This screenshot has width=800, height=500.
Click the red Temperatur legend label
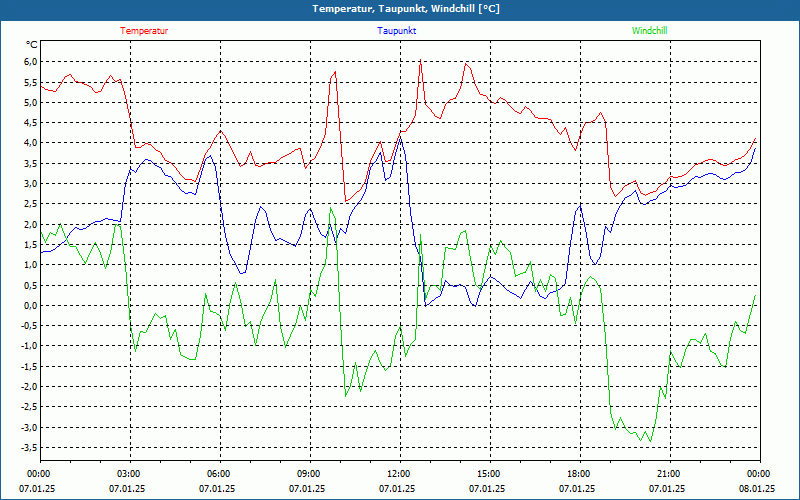(144, 31)
